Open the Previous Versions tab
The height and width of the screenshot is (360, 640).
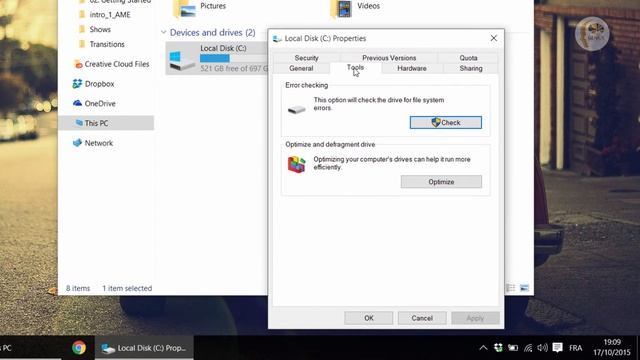click(x=389, y=58)
